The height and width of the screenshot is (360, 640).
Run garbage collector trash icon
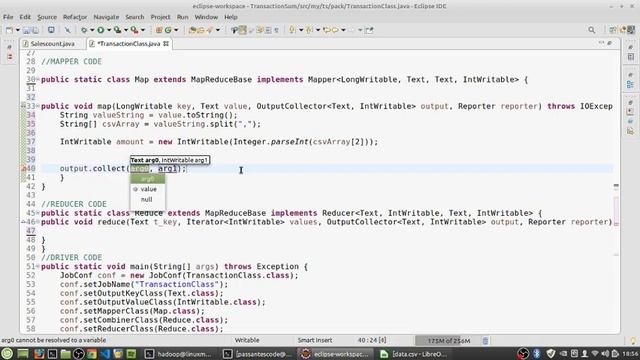click(485, 340)
